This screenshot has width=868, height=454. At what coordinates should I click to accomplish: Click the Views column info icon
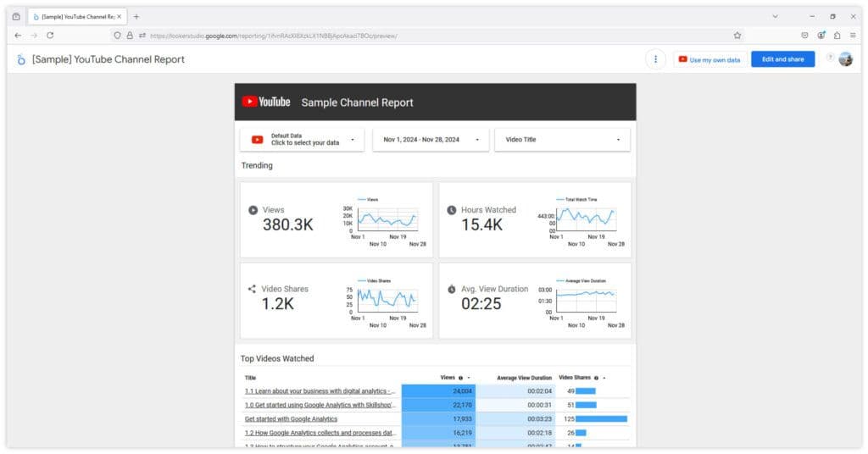click(x=460, y=378)
